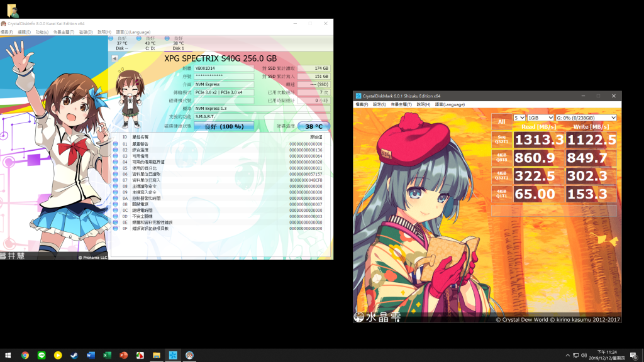The height and width of the screenshot is (362, 644).
Task: Click status icon of attribute 05
Action: pyautogui.click(x=116, y=168)
